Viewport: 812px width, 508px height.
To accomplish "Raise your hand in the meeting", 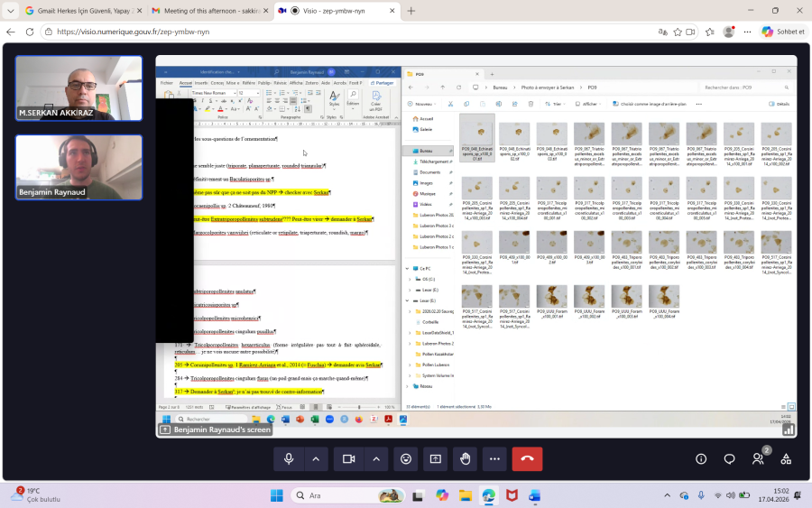I will coord(466,458).
